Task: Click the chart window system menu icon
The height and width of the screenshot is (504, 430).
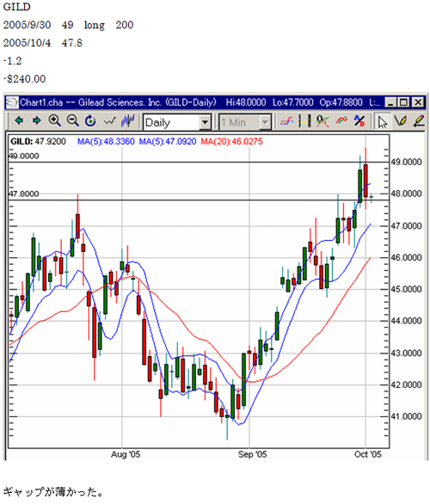Action: pyautogui.click(x=12, y=102)
